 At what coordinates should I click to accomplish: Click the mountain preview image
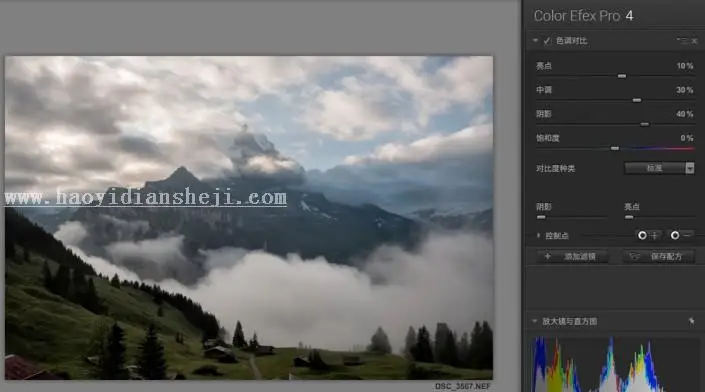[x=249, y=218]
